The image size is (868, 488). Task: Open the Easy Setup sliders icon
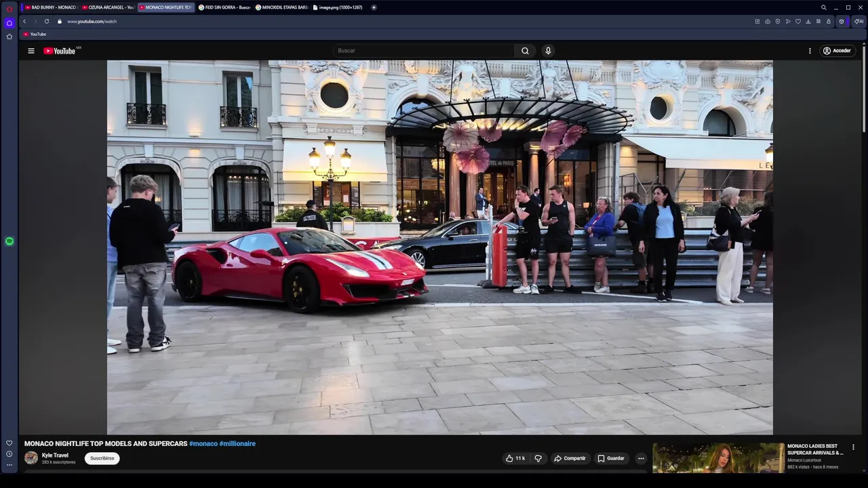click(818, 22)
